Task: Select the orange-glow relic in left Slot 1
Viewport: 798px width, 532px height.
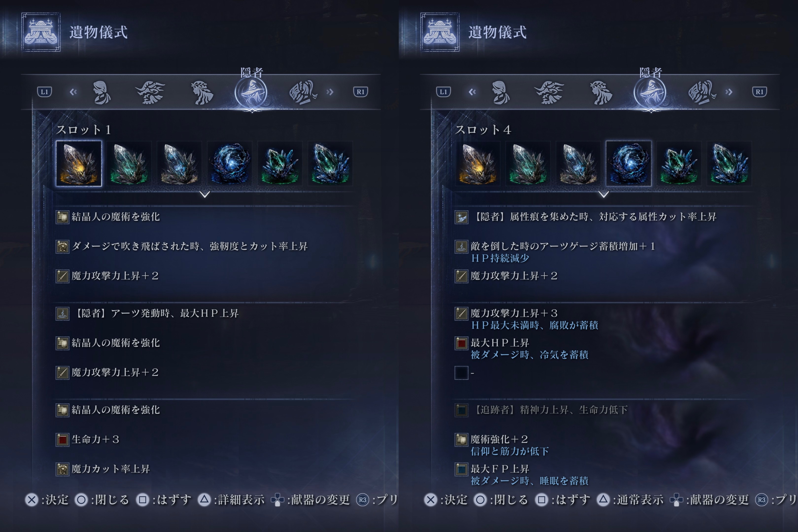Action: pyautogui.click(x=79, y=164)
